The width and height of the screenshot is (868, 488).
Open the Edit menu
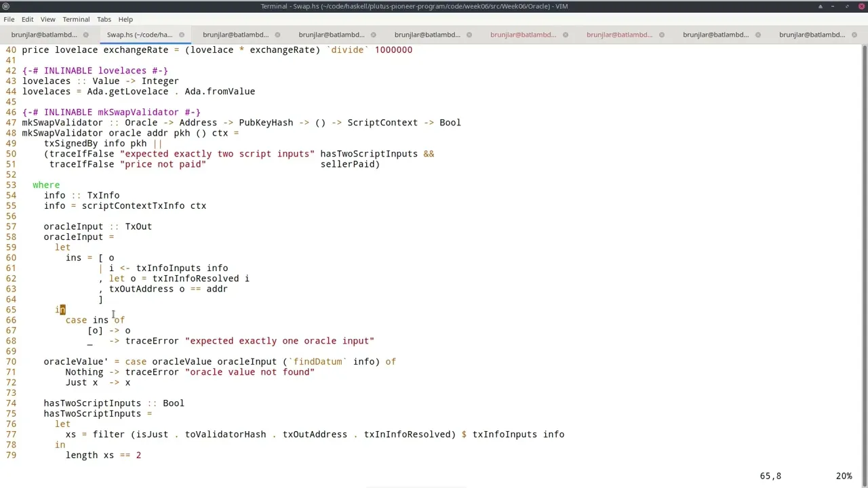tap(27, 19)
